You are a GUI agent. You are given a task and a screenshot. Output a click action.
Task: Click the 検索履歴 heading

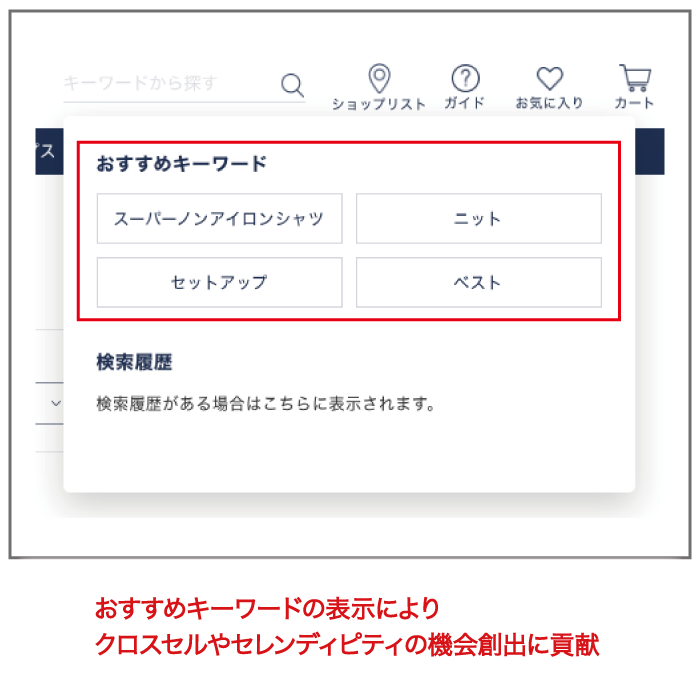134,362
